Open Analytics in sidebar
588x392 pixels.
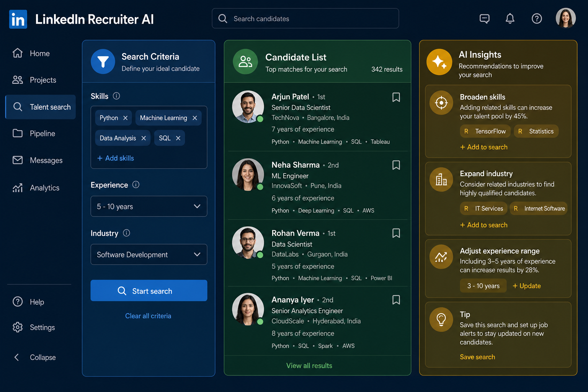click(x=40, y=188)
